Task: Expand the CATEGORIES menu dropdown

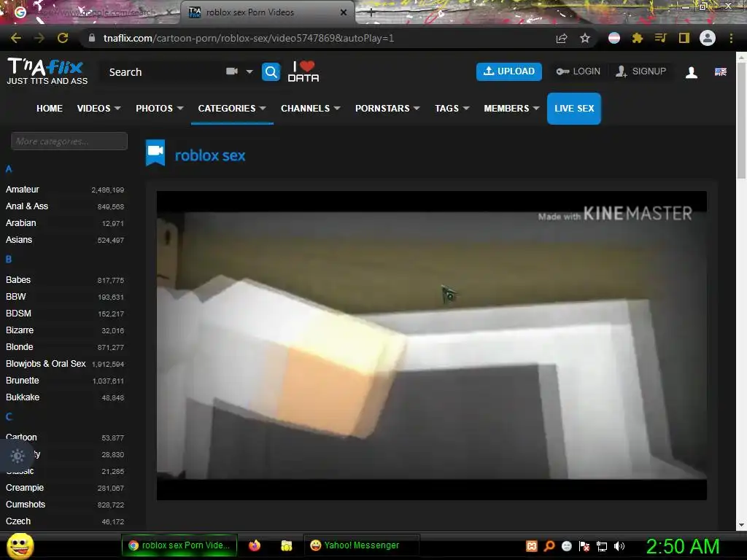Action: [x=263, y=109]
